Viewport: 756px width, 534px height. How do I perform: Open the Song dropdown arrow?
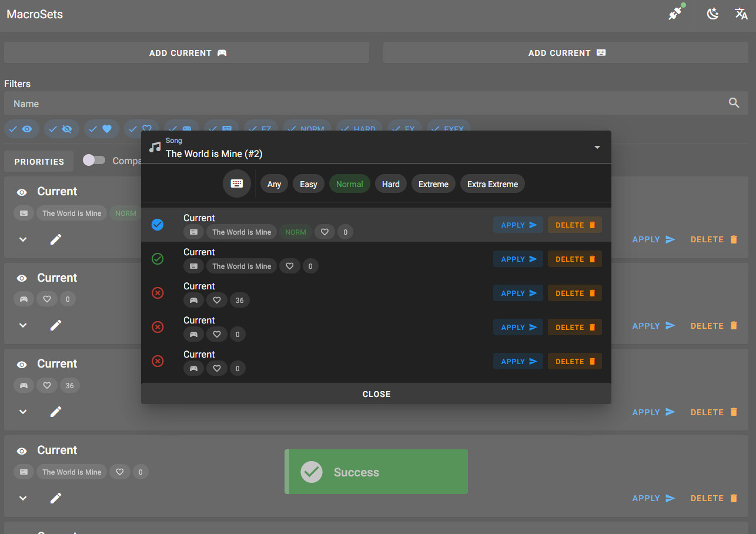point(597,147)
